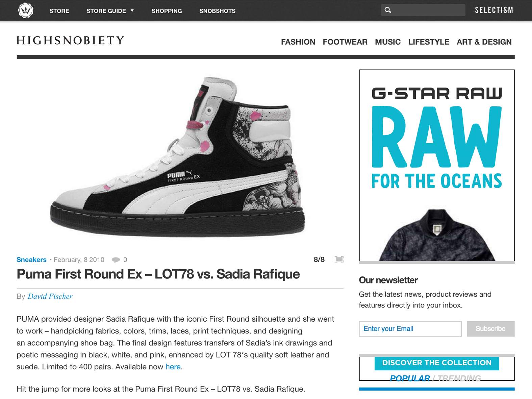Open the MUSIC category
This screenshot has width=532, height=399.
388,42
